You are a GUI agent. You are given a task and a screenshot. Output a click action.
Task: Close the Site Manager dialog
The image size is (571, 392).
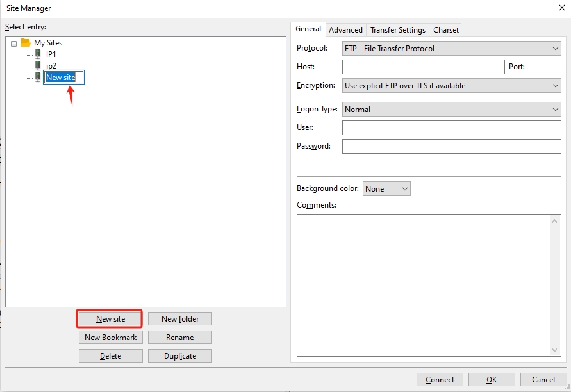pos(562,8)
